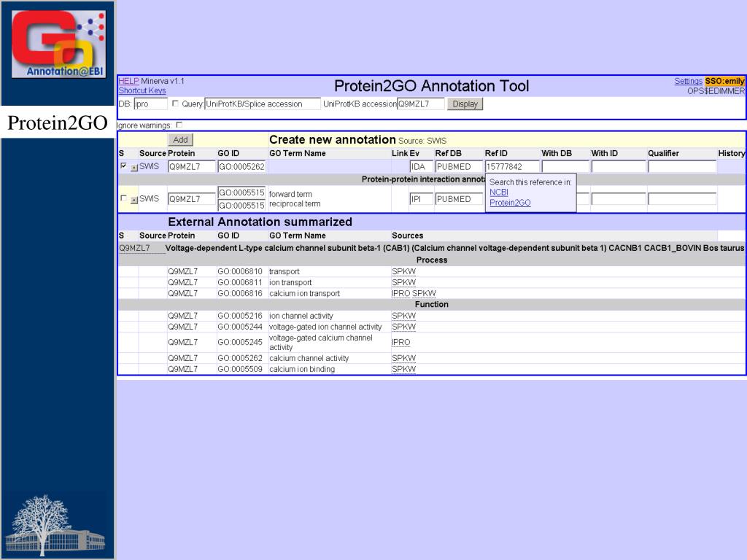Click the SPKW source for ion transport
Viewport: 747px width, 560px height.
tap(404, 282)
